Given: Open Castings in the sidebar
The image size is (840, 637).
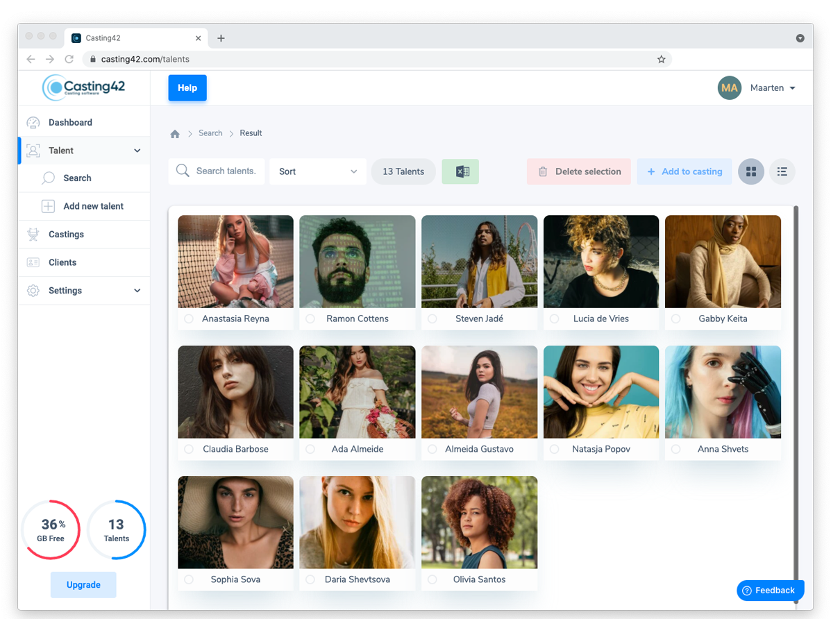Looking at the screenshot, I should click(x=66, y=235).
